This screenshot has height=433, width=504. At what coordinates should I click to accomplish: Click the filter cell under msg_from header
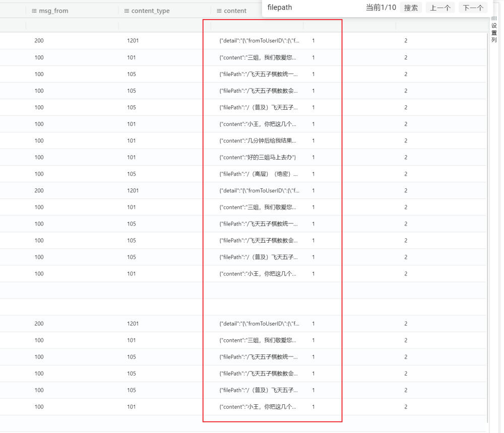click(x=72, y=25)
